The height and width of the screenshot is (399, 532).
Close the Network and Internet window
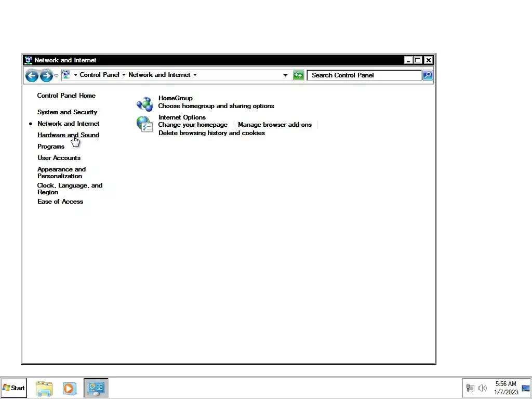[429, 60]
